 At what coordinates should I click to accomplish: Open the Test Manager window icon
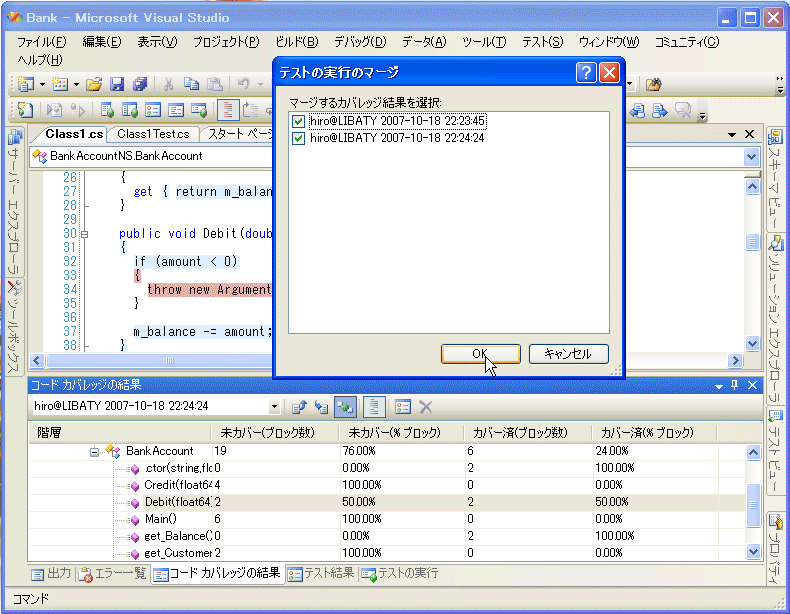[x=107, y=110]
